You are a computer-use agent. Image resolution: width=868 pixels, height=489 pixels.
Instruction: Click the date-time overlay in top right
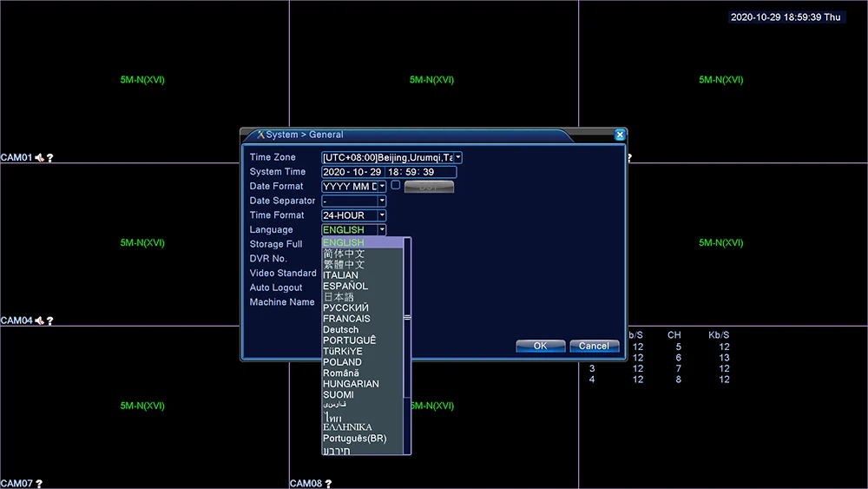[x=786, y=17]
